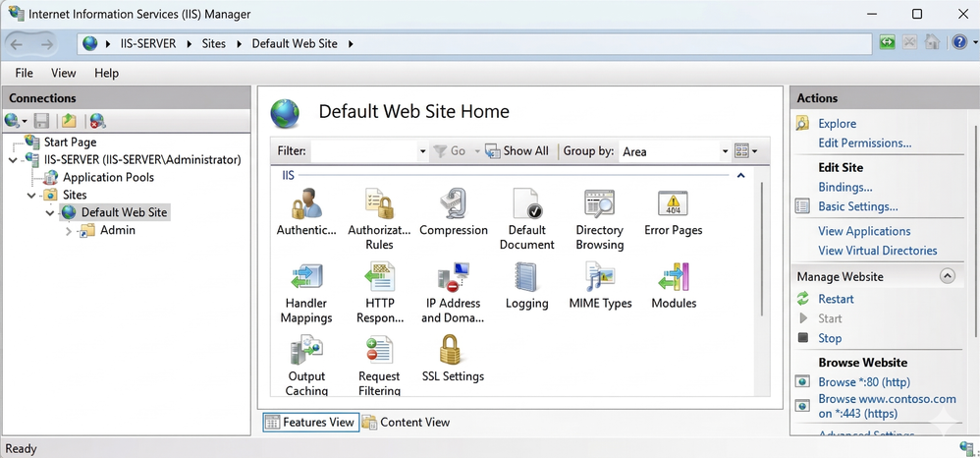Click Edit Permissions link

(864, 143)
